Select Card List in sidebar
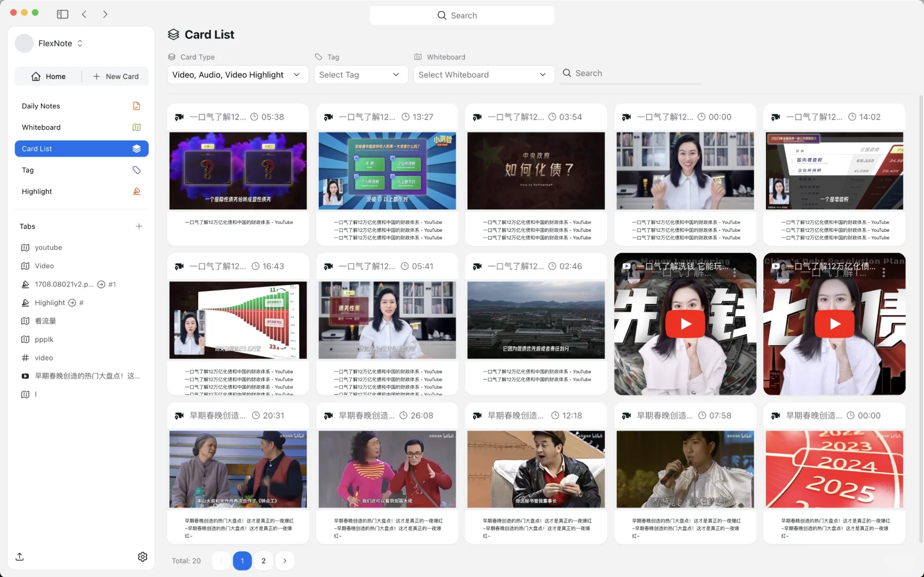924x577 pixels. pos(82,149)
